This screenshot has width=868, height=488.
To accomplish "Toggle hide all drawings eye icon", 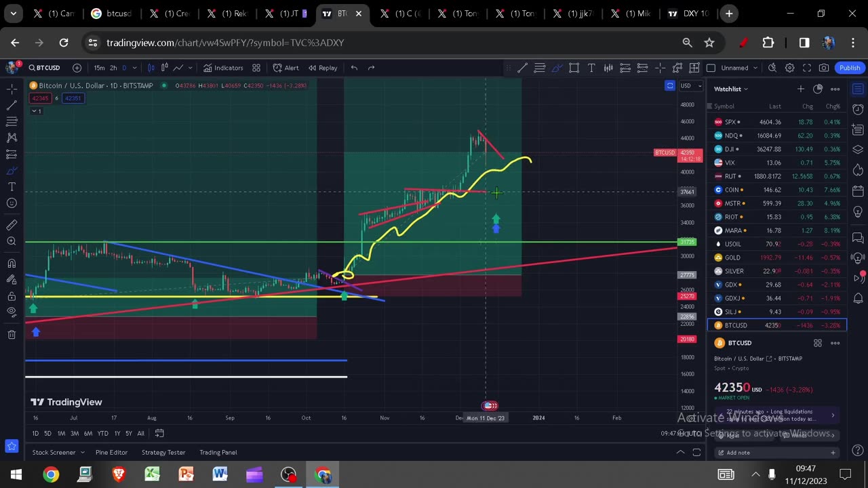I will click(12, 312).
